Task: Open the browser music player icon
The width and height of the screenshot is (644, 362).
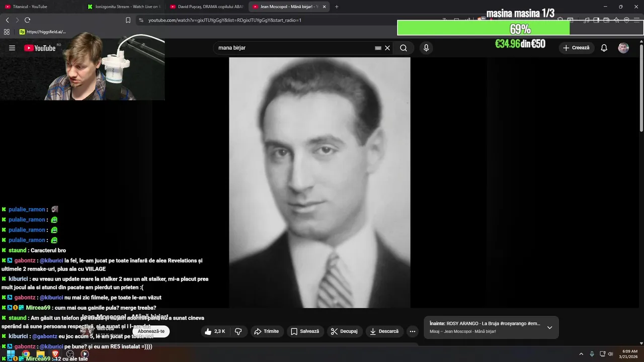Action: (587, 20)
